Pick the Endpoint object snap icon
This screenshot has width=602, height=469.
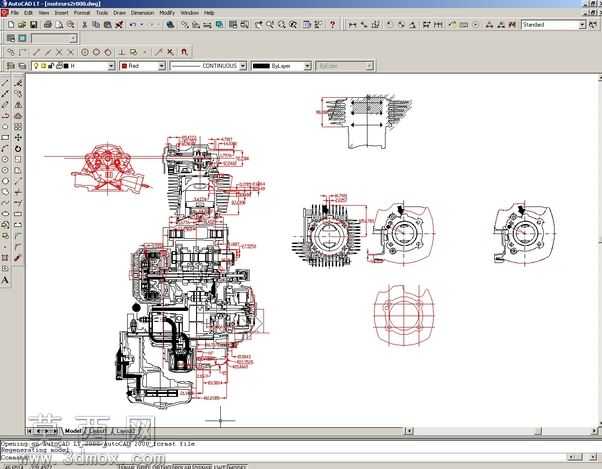[x=36, y=52]
